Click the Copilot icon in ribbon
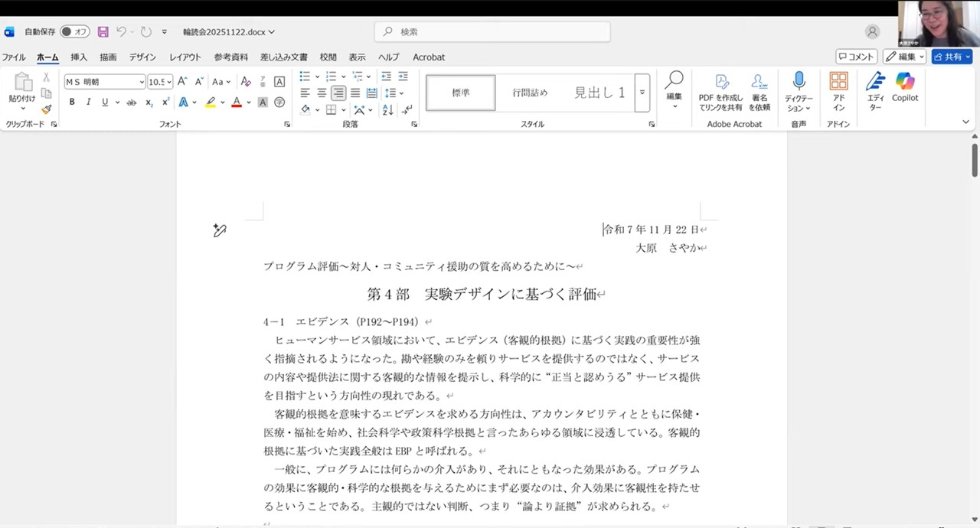The image size is (980, 528). point(904,88)
